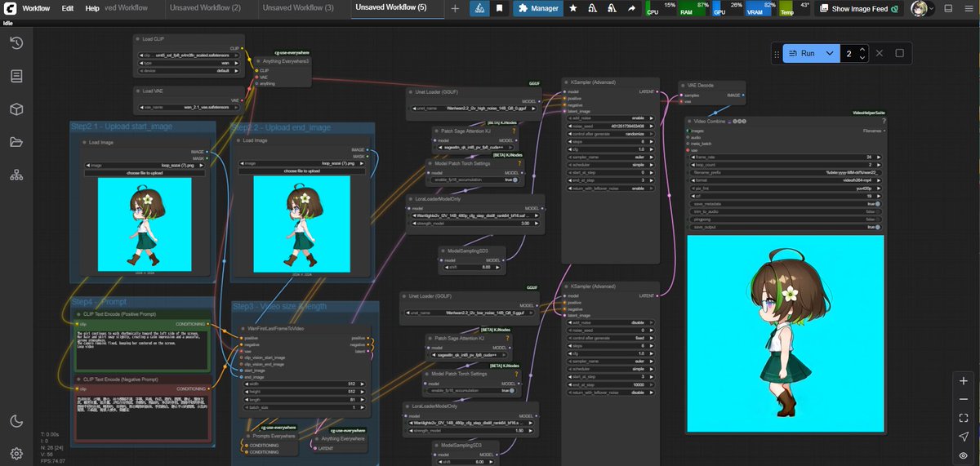Click the share arrow icon in toolbar
The image size is (980, 466).
(x=631, y=8)
